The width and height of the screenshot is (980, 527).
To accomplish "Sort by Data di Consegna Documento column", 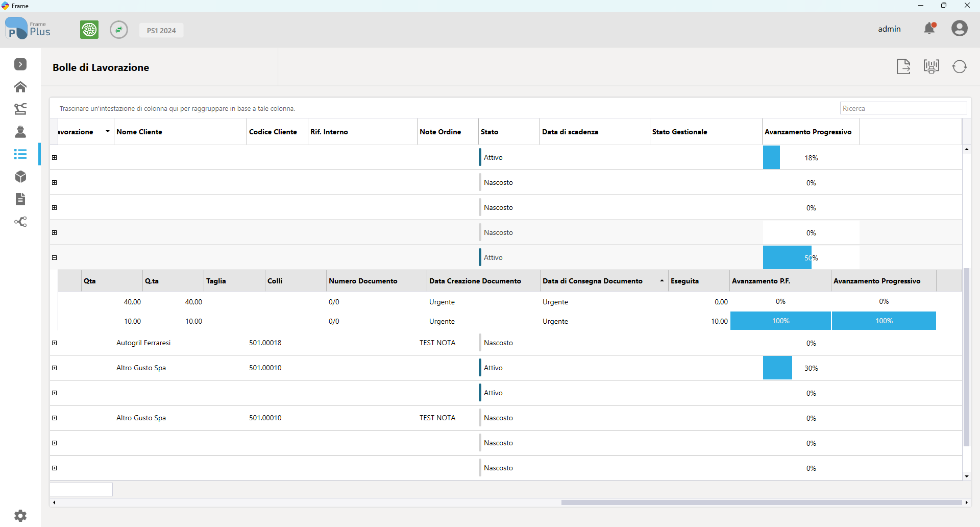I will pos(604,281).
